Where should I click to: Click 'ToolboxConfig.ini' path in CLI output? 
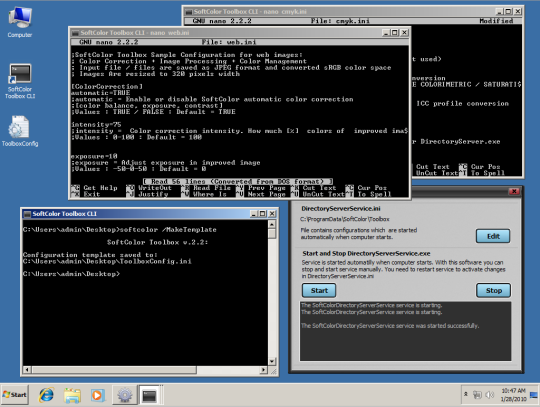[155, 261]
